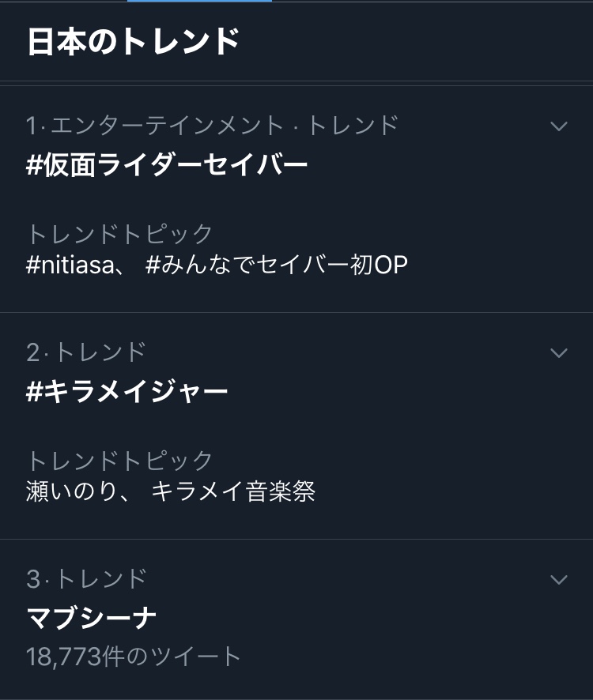593x700 pixels.
Task: Select the blue-underlined active tab at top
Action: click(x=199, y=2)
